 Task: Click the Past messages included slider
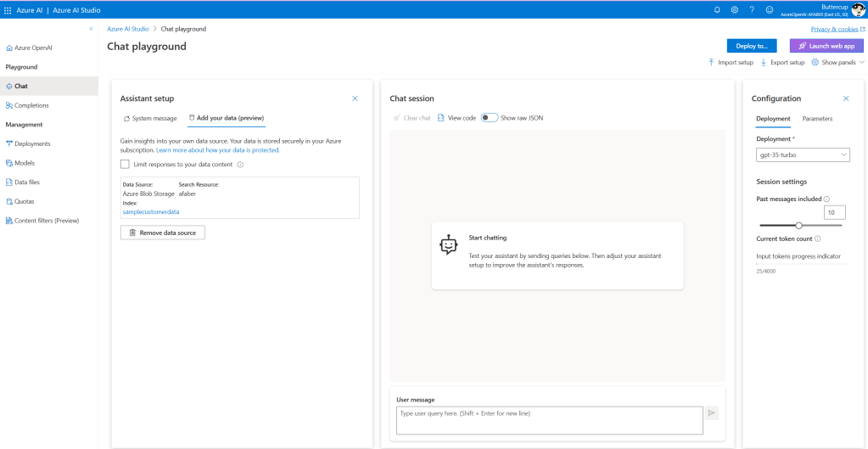point(798,225)
